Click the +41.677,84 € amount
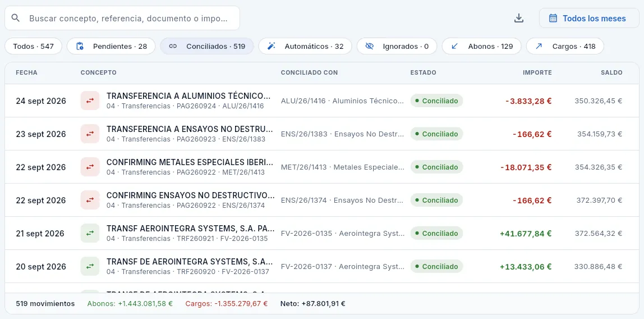The height and width of the screenshot is (319, 644). pos(526,234)
